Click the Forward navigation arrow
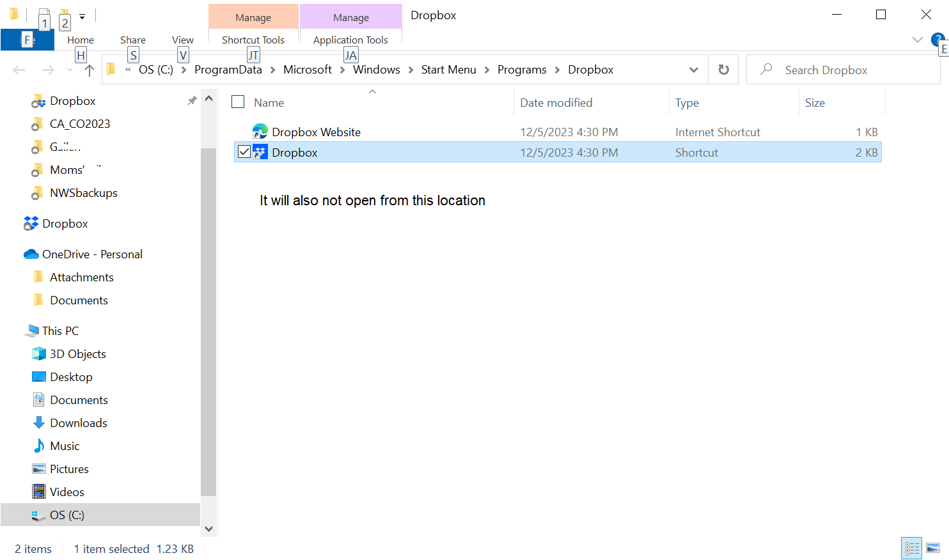This screenshot has height=560, width=949. (48, 70)
